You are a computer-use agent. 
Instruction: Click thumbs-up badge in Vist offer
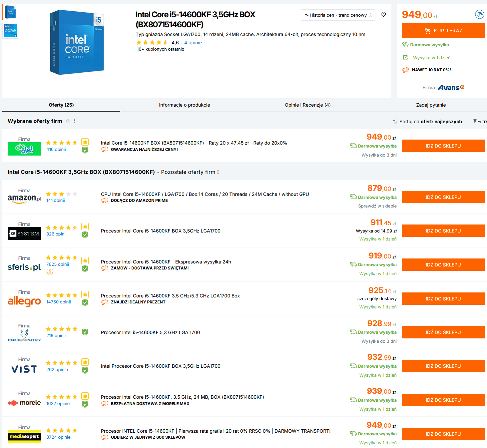85,362
